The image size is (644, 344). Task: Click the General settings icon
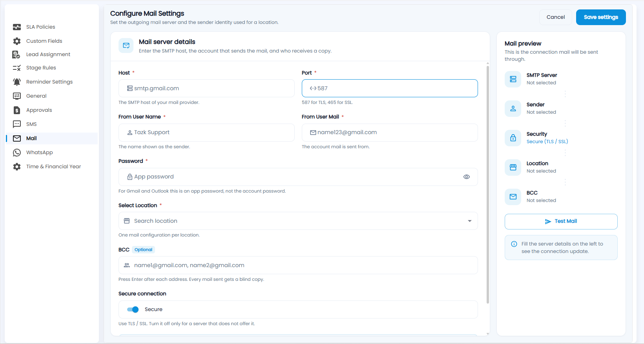tap(17, 96)
